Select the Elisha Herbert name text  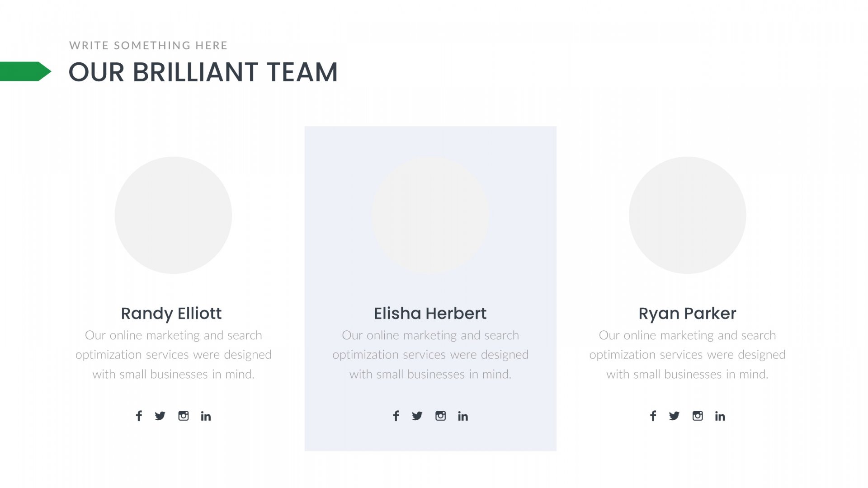coord(430,313)
